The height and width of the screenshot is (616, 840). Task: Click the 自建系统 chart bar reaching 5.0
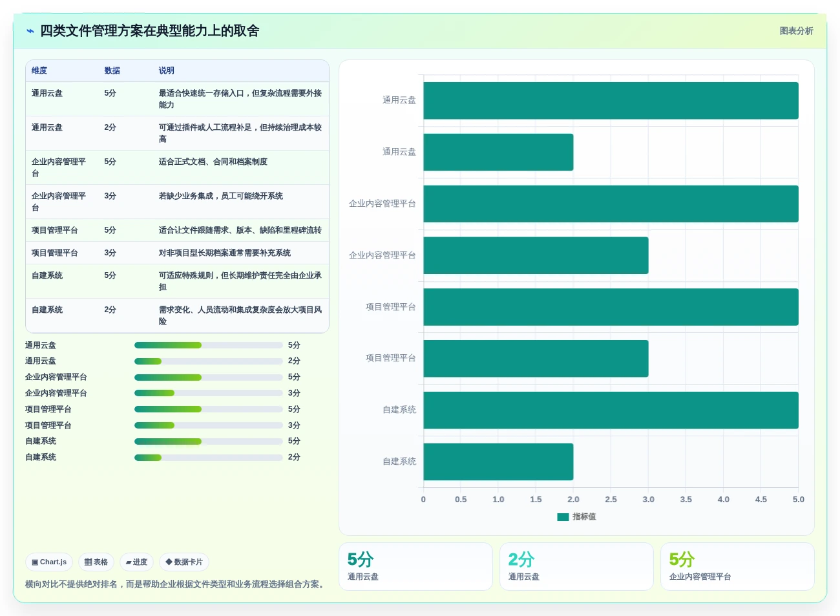point(611,410)
